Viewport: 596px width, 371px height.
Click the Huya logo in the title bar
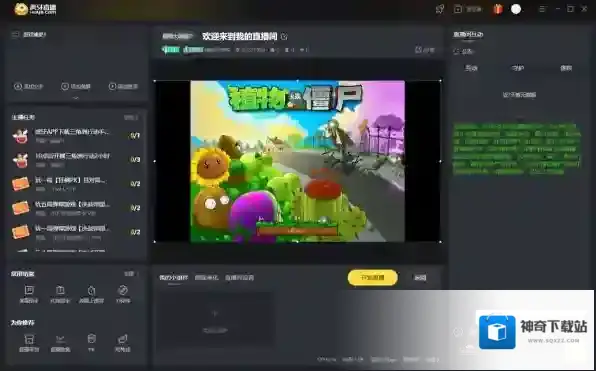[x=35, y=9]
